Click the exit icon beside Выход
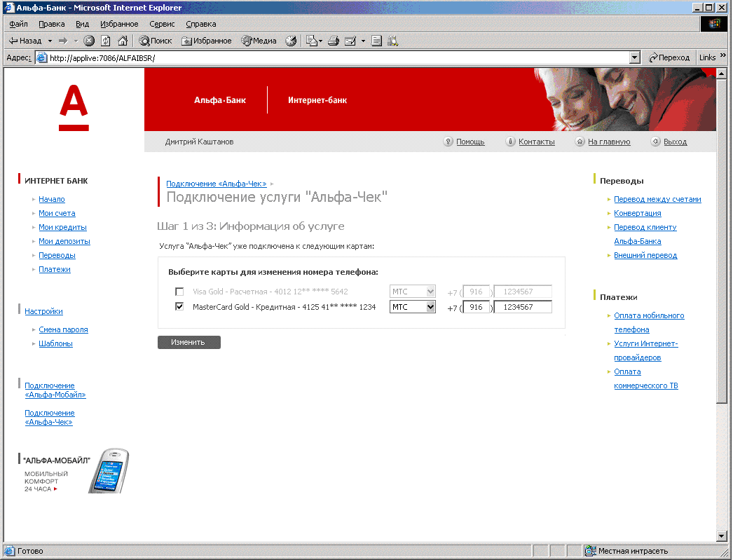Image resolution: width=733 pixels, height=560 pixels. tap(655, 142)
